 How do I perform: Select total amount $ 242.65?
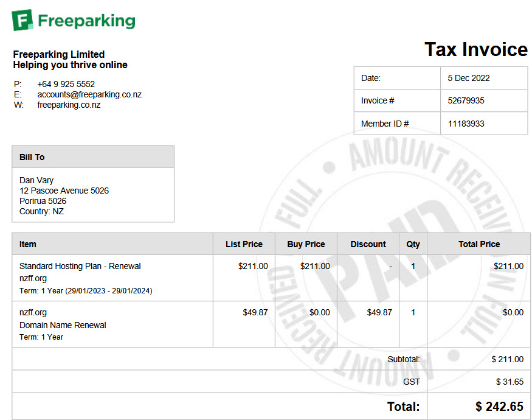coord(499,407)
